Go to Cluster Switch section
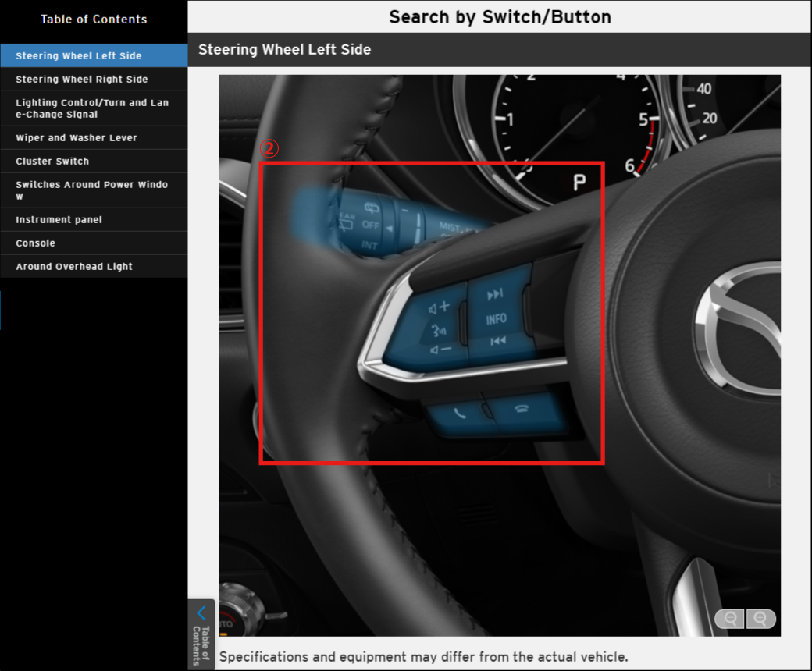Screen dimensions: 812x671 [x=52, y=161]
